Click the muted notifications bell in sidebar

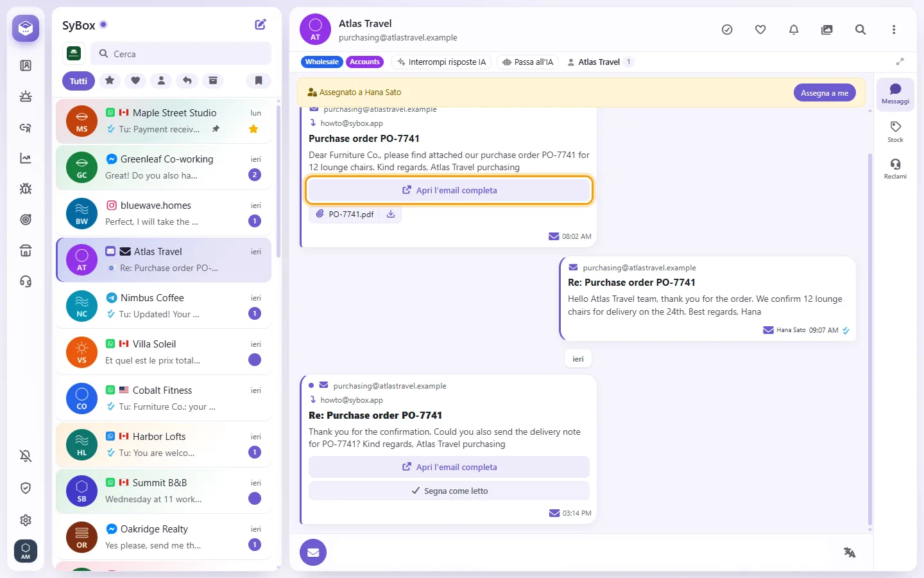tap(26, 456)
